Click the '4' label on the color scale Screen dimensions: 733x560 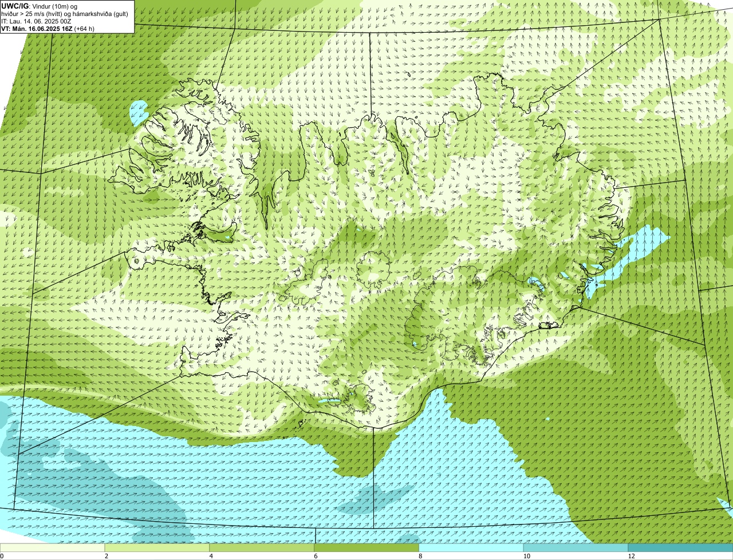pyautogui.click(x=211, y=556)
